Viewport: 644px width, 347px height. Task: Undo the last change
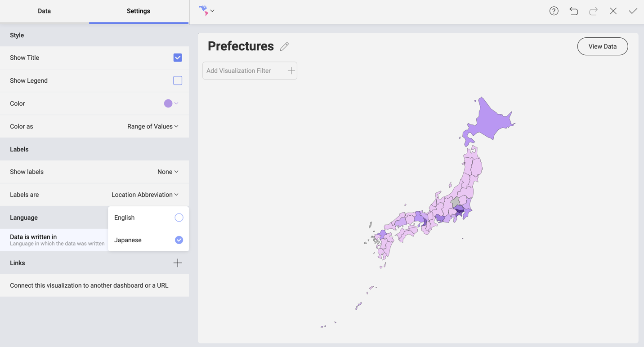(x=573, y=11)
